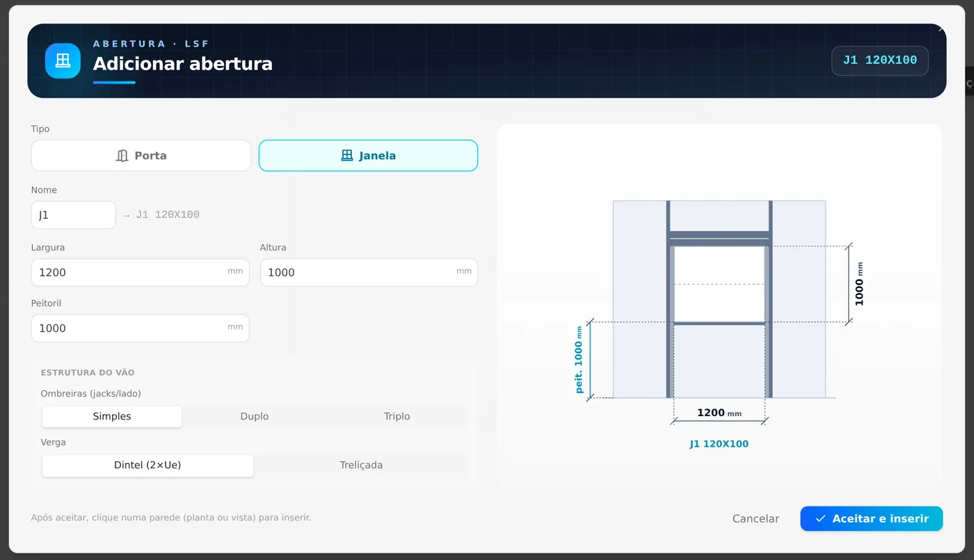Click the peit. 1000 mm label in the preview

click(x=579, y=360)
